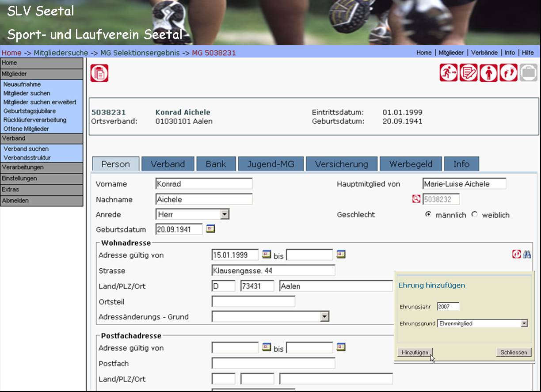Screen dimensions: 541x392
Task: Click the Ehrungsjahr input field
Action: [448, 307]
